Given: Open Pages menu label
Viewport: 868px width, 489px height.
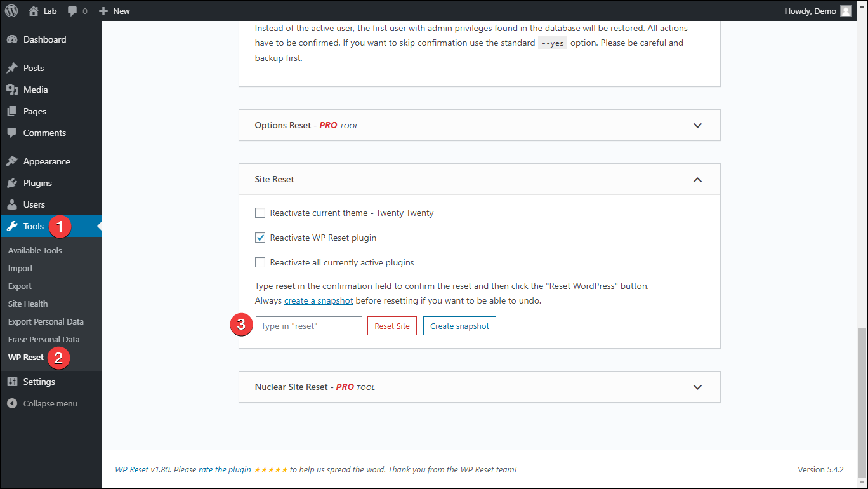Looking at the screenshot, I should tap(35, 111).
